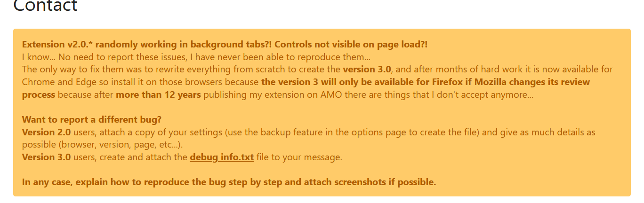Click bold 'Version 3.0' label starting a line

tap(47, 157)
